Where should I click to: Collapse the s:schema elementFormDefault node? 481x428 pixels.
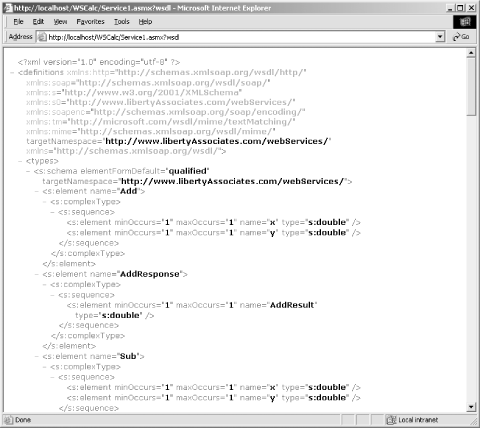29,171
